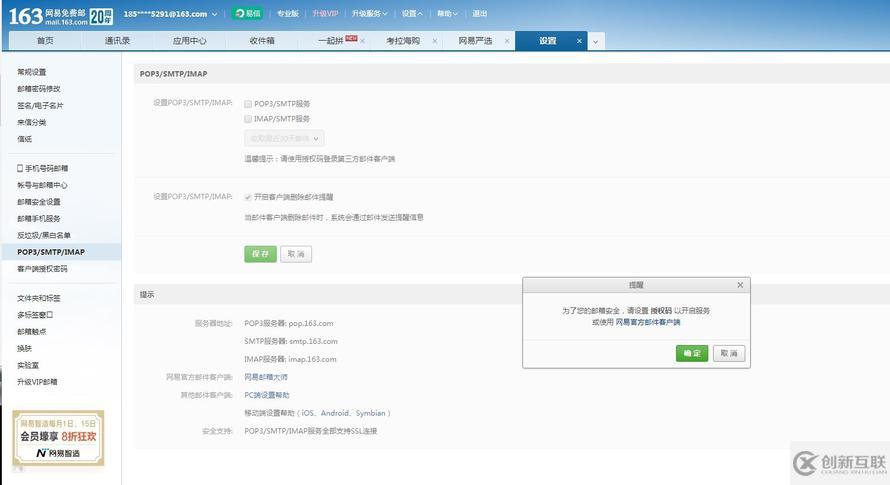Confirm the dialog with 确定
The width and height of the screenshot is (890, 485).
tap(692, 353)
